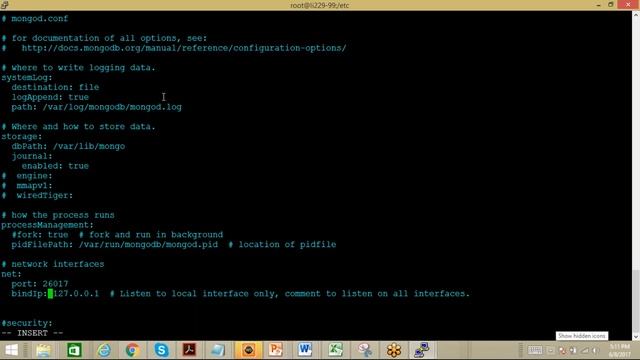Open the Windows Start button
The width and height of the screenshot is (640, 360).
(x=11, y=350)
